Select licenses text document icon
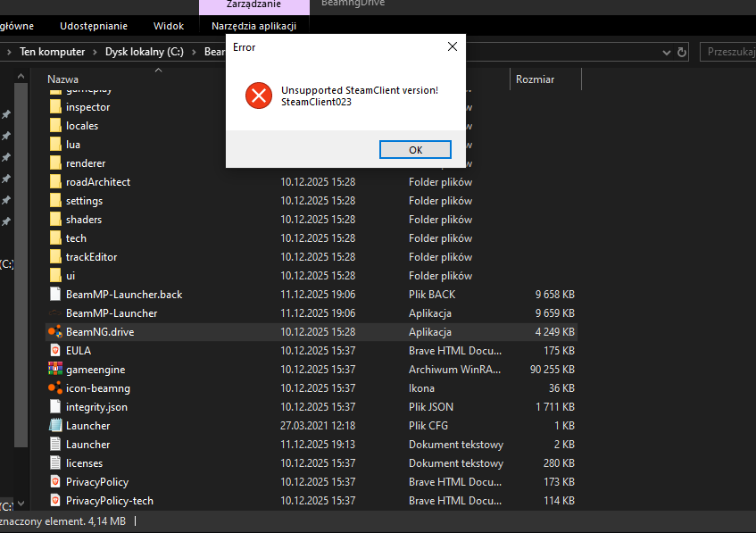The width and height of the screenshot is (756, 533). click(55, 463)
